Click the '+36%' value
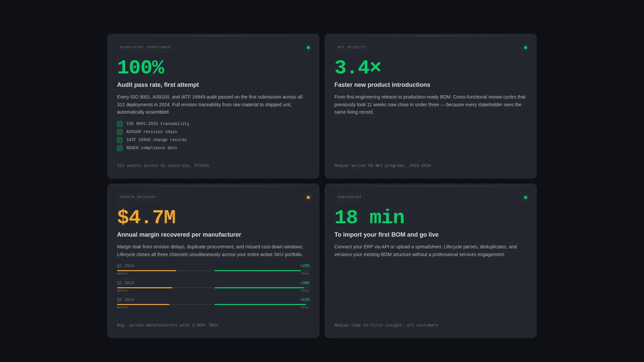The height and width of the screenshot is (362, 644). coord(305,283)
